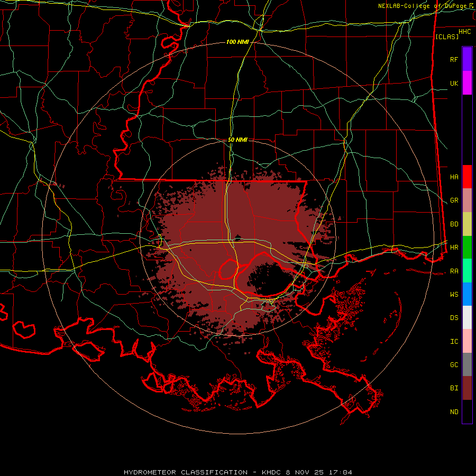The width and height of the screenshot is (476, 476).
Task: Click the WS legend label
Action: click(x=454, y=295)
